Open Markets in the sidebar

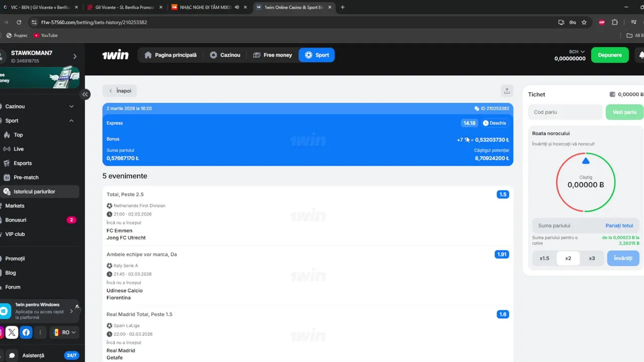[40, 206]
